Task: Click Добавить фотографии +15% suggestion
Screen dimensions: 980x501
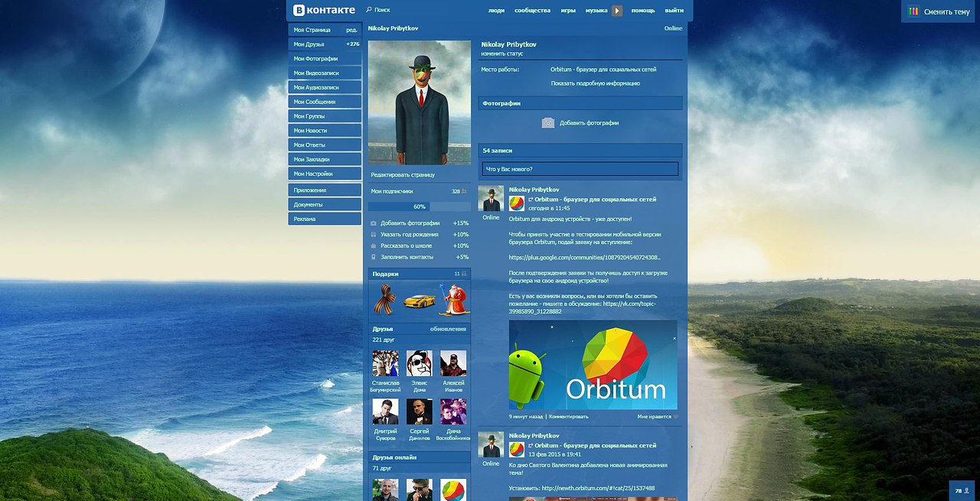Action: pyautogui.click(x=420, y=223)
